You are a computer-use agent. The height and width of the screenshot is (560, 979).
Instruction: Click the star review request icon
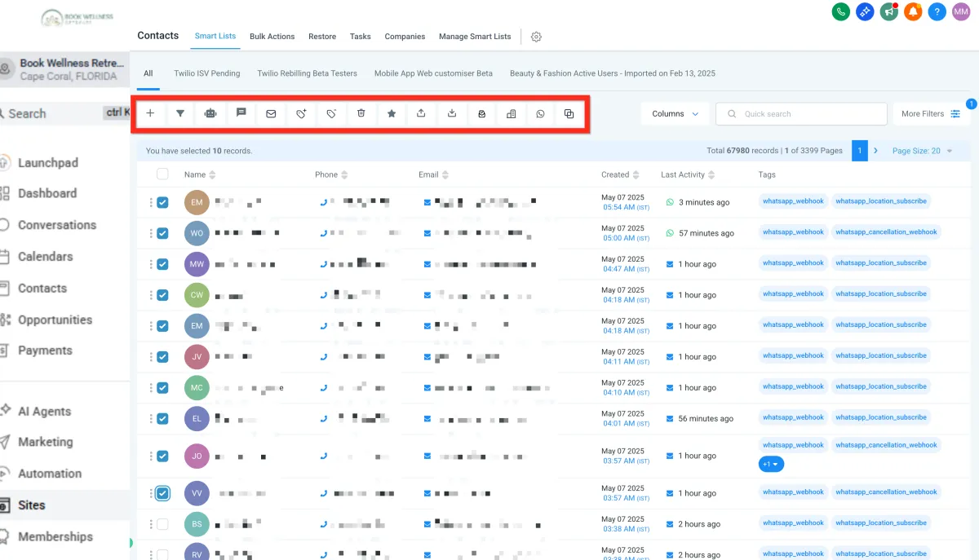(x=392, y=114)
